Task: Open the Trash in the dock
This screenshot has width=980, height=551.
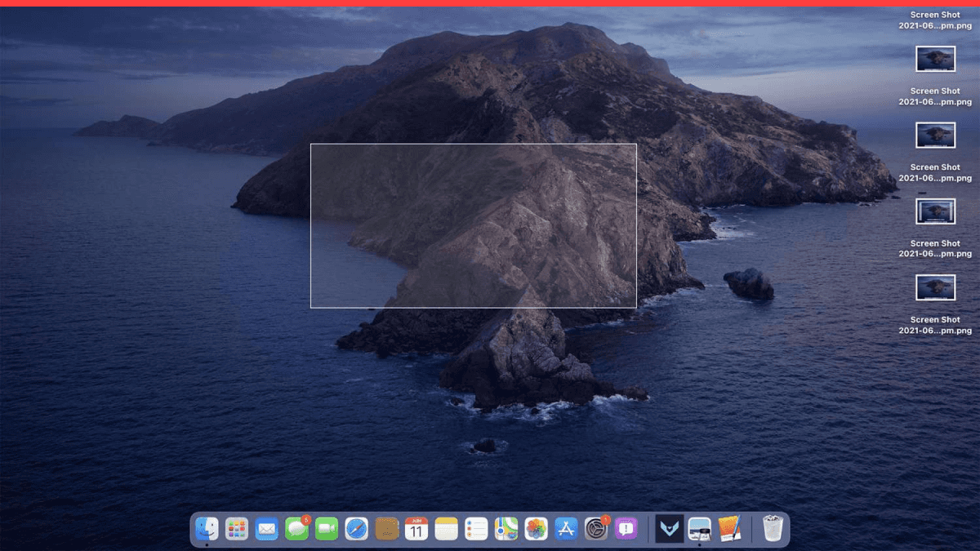Action: (x=772, y=529)
